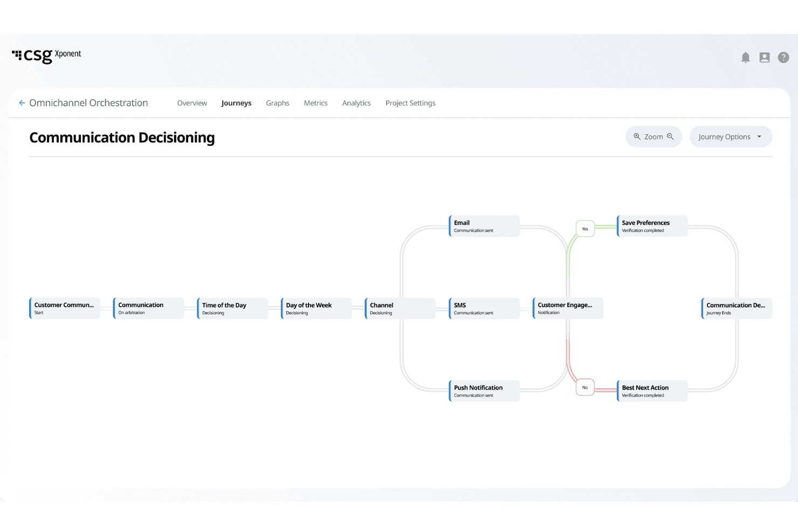Select the Communication De... Journey Ends node
The width and height of the screenshot is (798, 532).
(x=737, y=308)
